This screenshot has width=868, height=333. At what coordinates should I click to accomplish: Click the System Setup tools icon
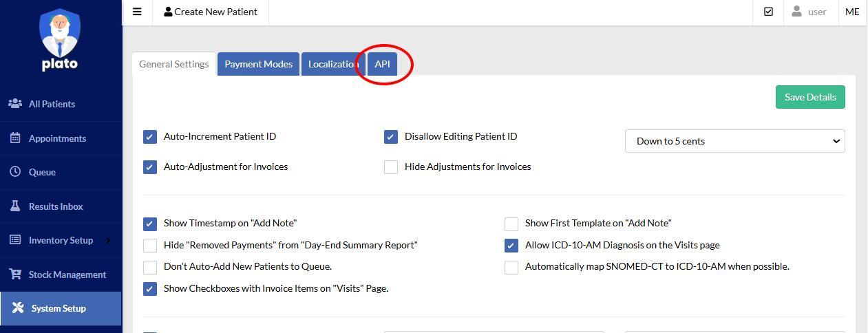[x=18, y=308]
